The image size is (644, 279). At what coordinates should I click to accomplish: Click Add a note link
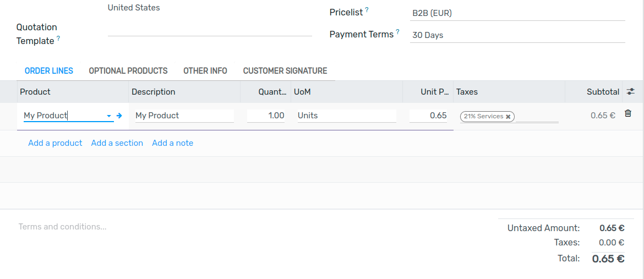[172, 143]
